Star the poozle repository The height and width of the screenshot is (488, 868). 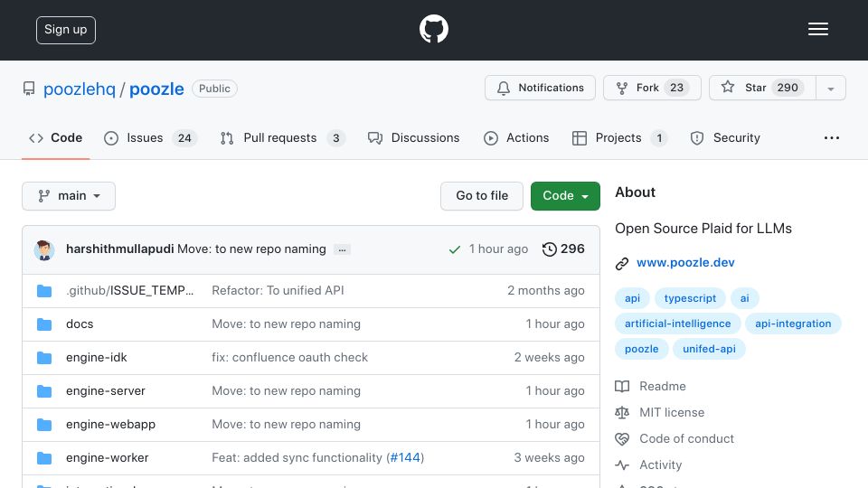[762, 88]
